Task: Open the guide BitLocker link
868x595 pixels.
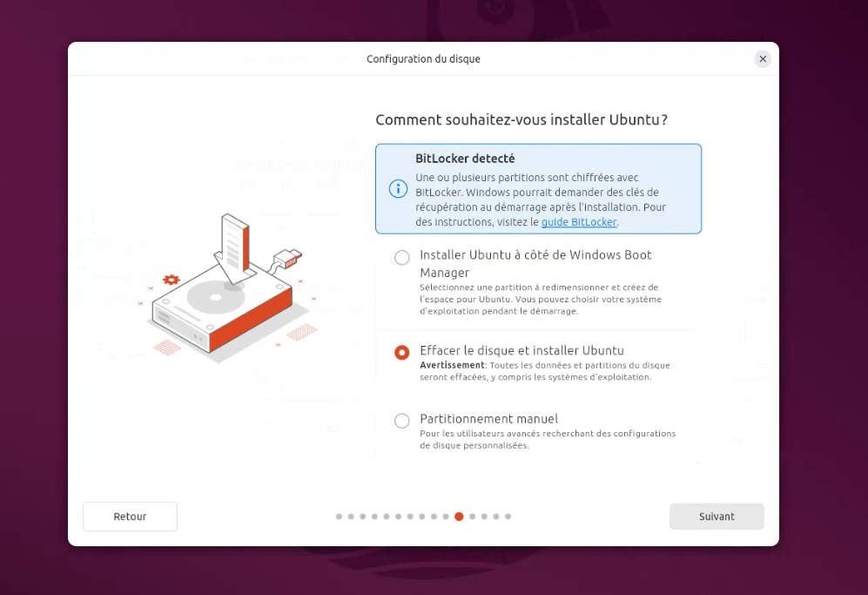Action: tap(578, 222)
